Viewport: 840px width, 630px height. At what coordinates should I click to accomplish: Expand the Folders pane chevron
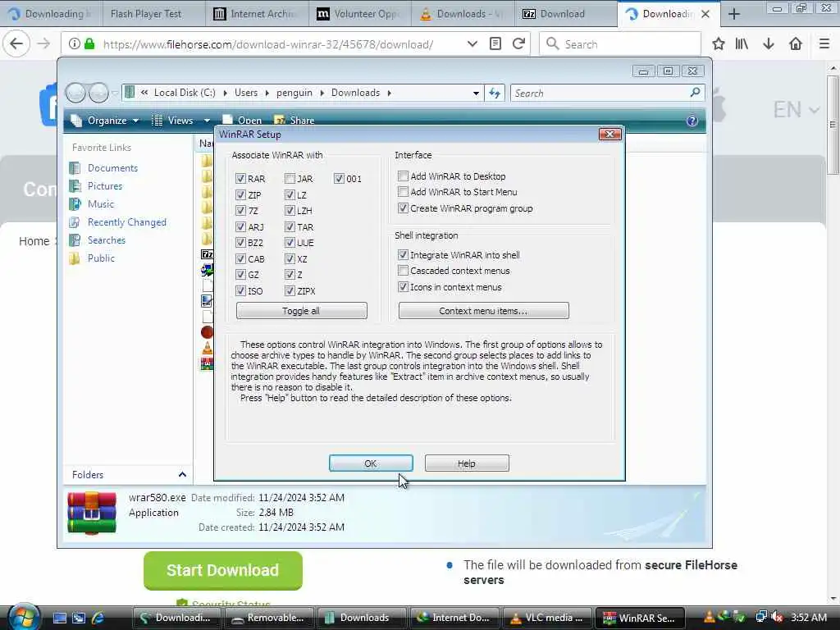tap(182, 475)
